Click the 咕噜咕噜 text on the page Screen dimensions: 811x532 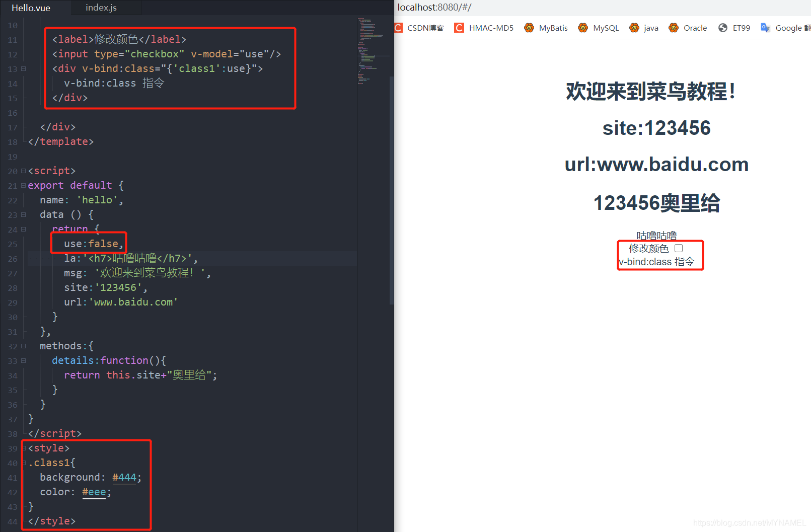coord(656,236)
